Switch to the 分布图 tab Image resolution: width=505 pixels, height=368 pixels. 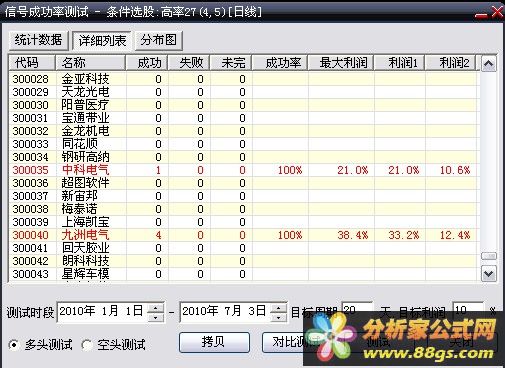click(x=159, y=40)
